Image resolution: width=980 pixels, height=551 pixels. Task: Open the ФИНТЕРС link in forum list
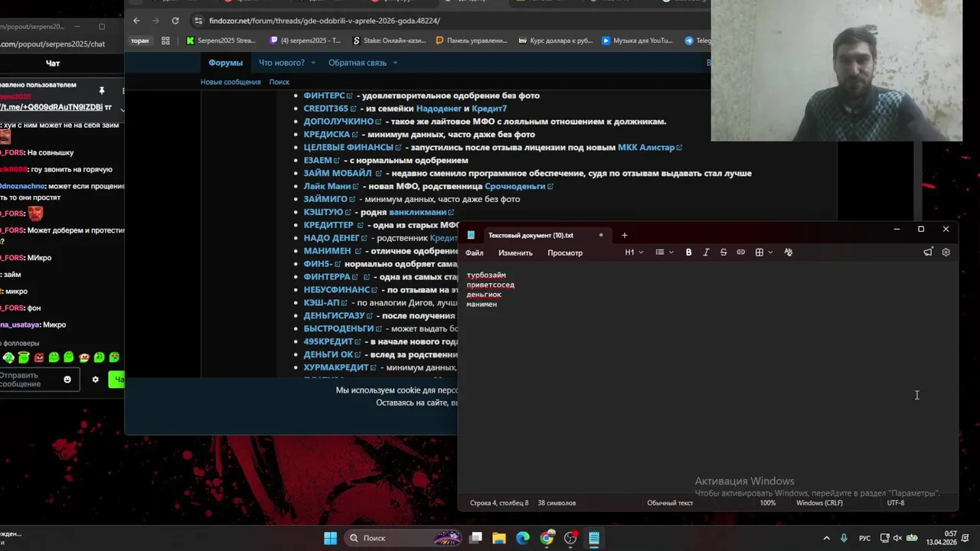click(x=324, y=96)
